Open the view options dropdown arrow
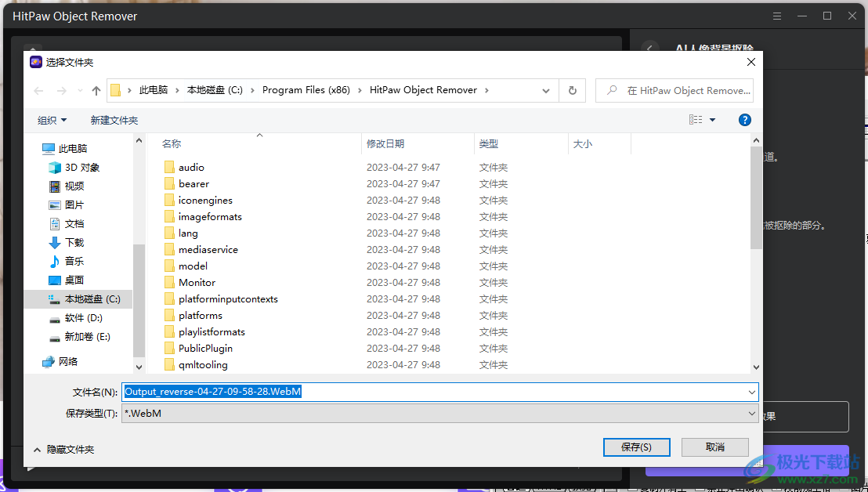This screenshot has width=868, height=492. 712,120
